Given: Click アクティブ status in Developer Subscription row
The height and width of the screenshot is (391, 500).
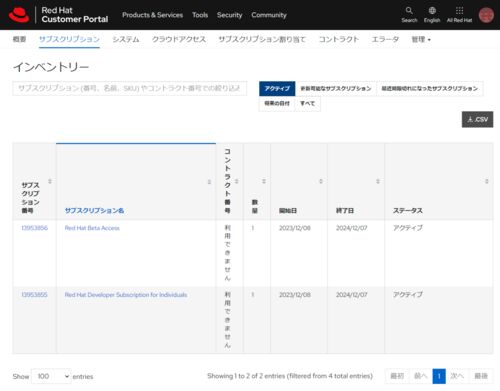Looking at the screenshot, I should pos(408,295).
